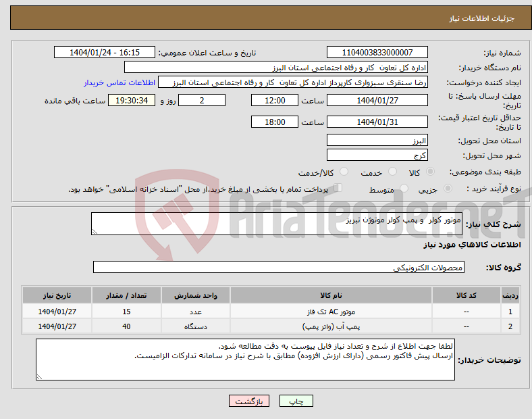Select the row پمپ آب (واتر پمپ)
Image resolution: width=532 pixels, height=419 pixels.
(x=271, y=326)
